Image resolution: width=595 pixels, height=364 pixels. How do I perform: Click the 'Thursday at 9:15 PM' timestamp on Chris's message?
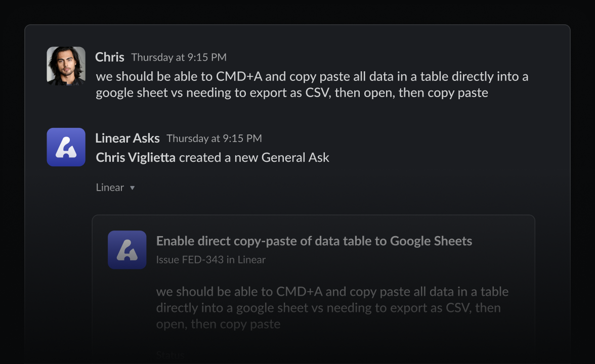[x=178, y=57]
